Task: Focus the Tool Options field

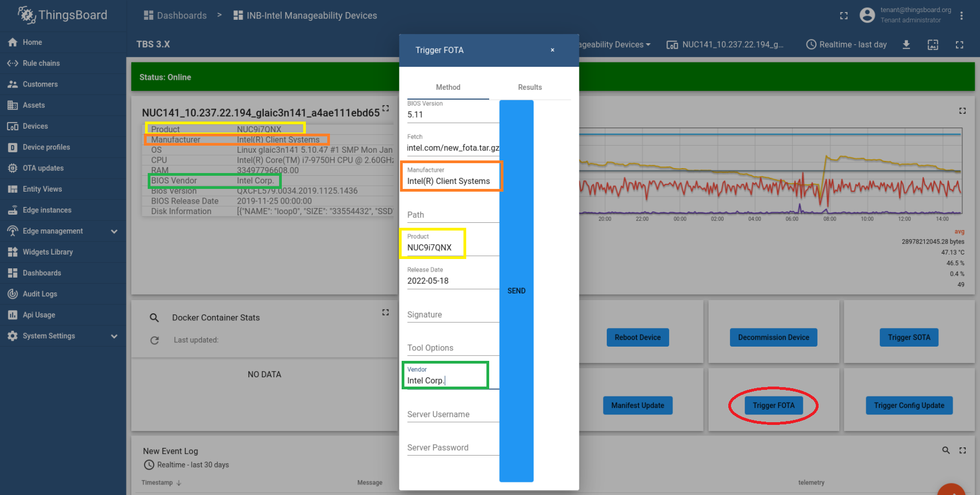Action: click(x=453, y=348)
